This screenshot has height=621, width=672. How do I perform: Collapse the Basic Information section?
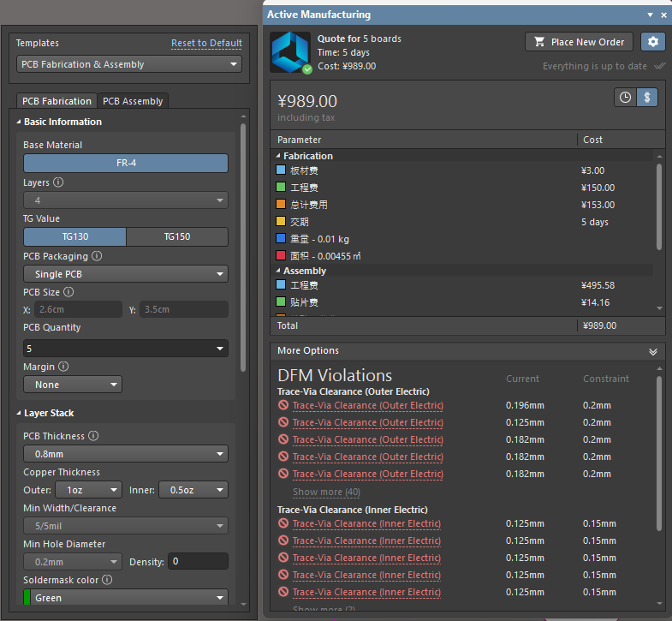[19, 122]
